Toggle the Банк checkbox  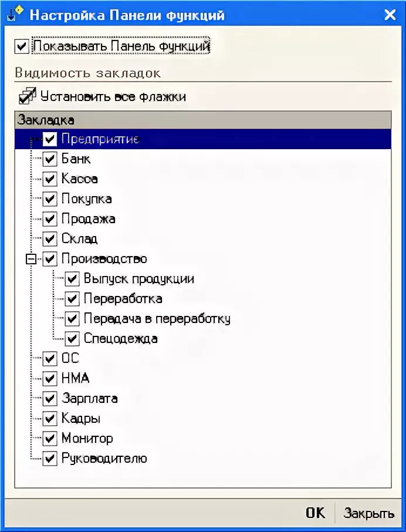coord(50,159)
